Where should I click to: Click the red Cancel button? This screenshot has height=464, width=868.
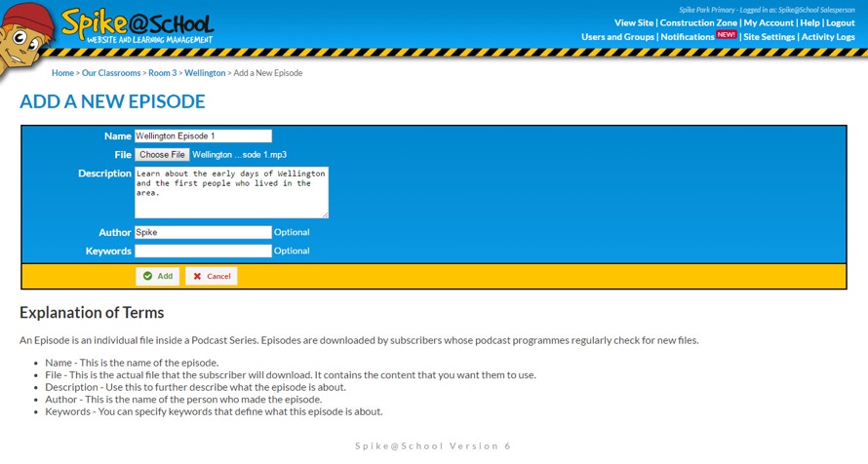[212, 276]
